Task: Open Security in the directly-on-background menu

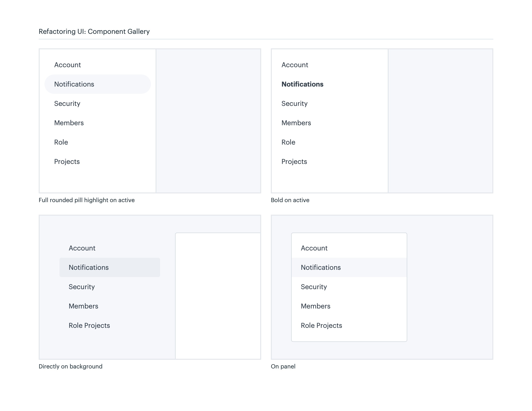Action: point(81,286)
